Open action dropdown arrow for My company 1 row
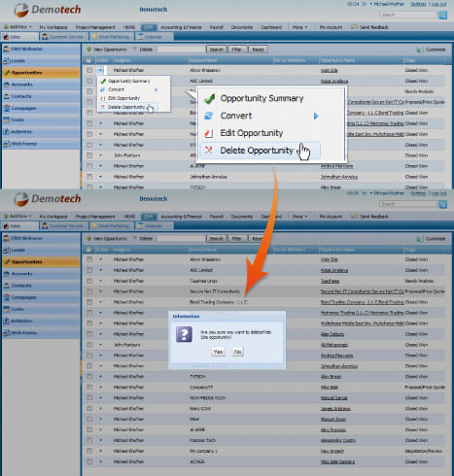The height and width of the screenshot is (476, 454). [100, 451]
